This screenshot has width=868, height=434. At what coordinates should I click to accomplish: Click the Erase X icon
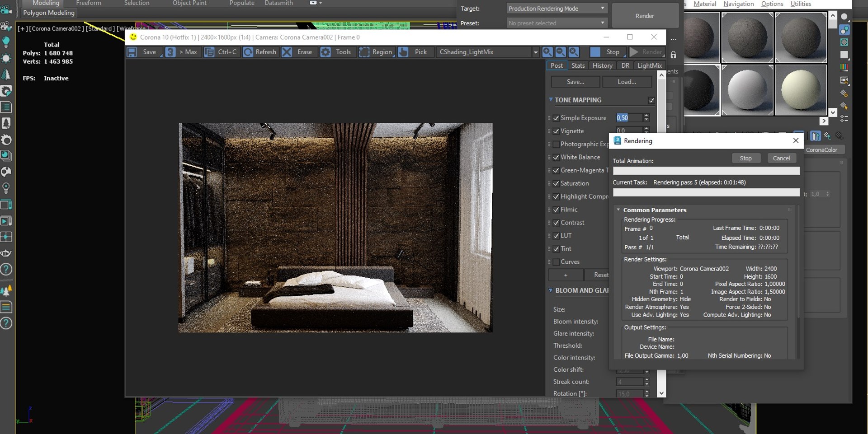click(287, 52)
